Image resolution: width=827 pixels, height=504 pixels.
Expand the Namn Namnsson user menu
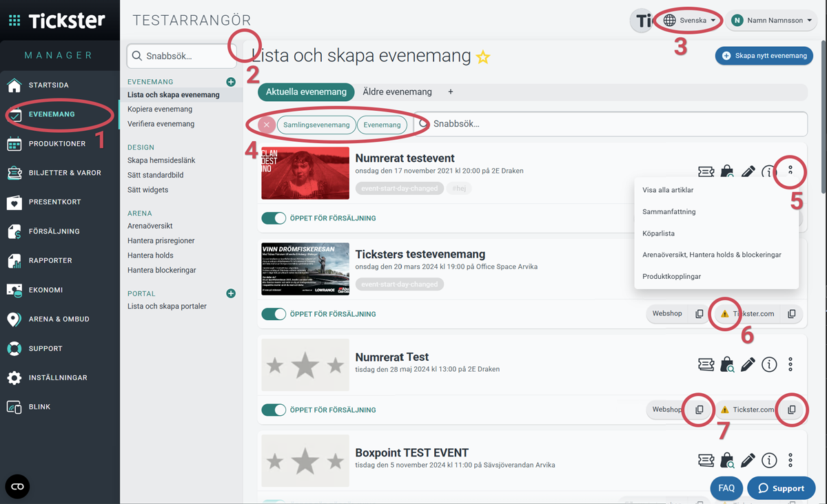click(x=772, y=21)
